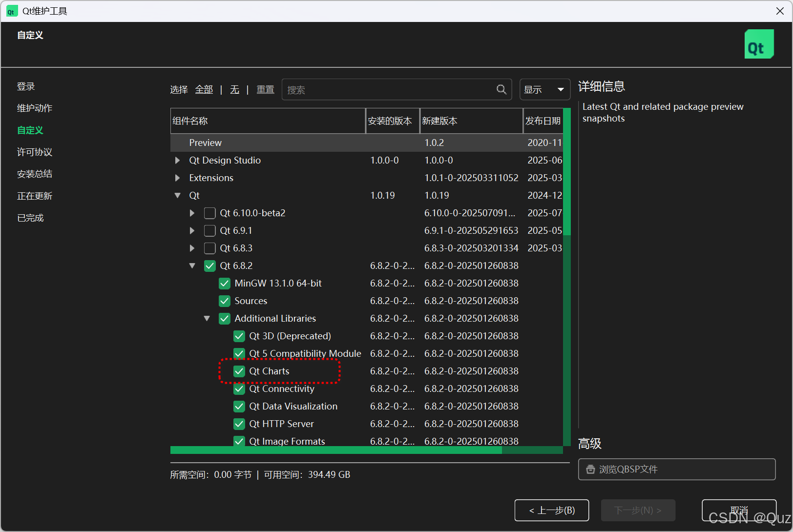Uncheck Qt 5 Compatibility Module checkbox
The image size is (793, 532).
click(239, 353)
